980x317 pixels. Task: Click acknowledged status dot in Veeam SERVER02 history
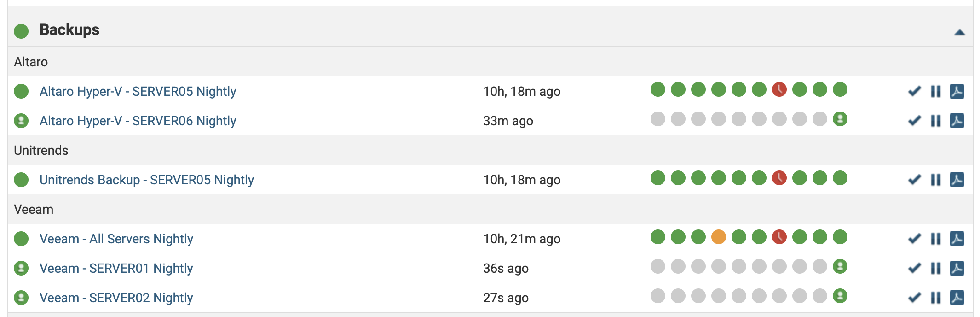point(840,296)
